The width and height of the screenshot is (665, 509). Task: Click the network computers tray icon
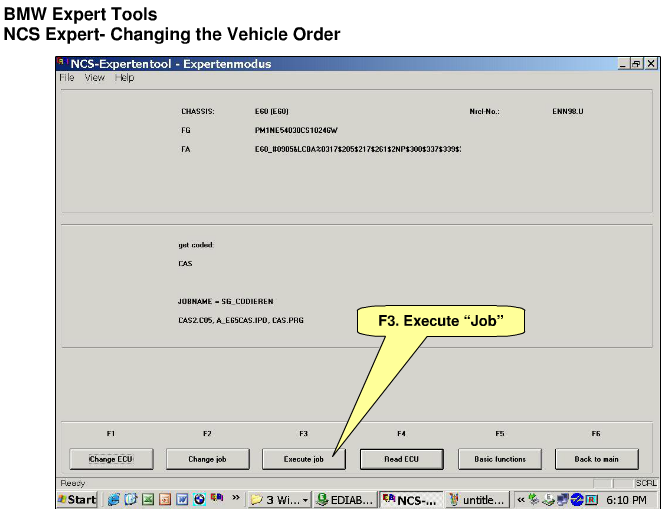click(x=563, y=499)
